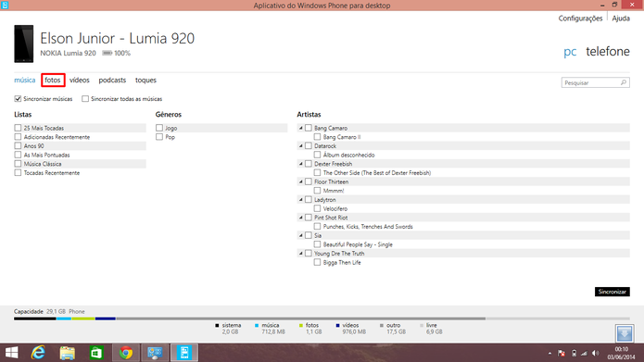This screenshot has height=362, width=644.
Task: Click the Action Center flag icon
Action: point(562,354)
